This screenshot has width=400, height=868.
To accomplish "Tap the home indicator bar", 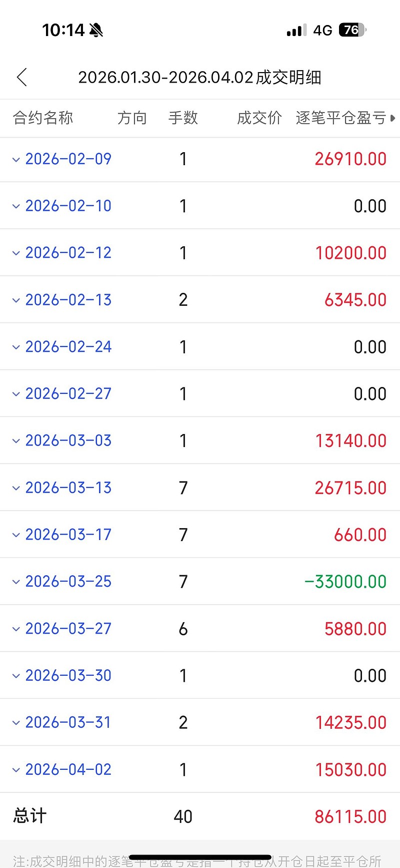I will [200, 857].
